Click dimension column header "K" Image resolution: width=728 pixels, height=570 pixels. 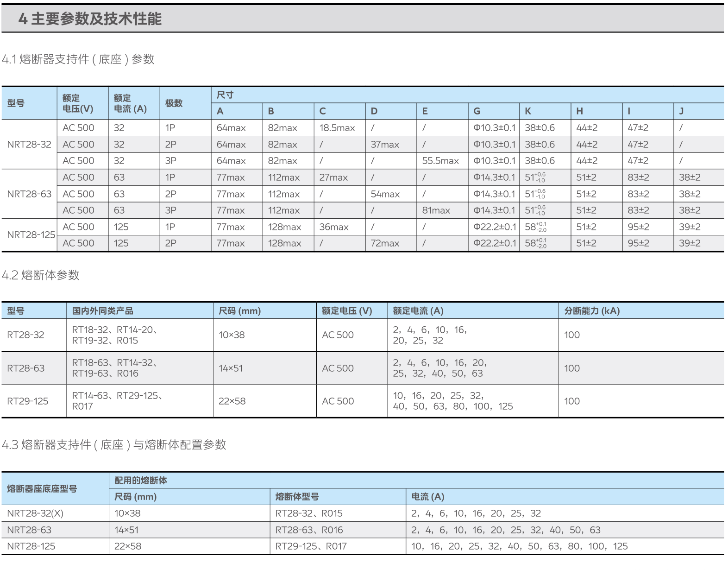tap(528, 111)
